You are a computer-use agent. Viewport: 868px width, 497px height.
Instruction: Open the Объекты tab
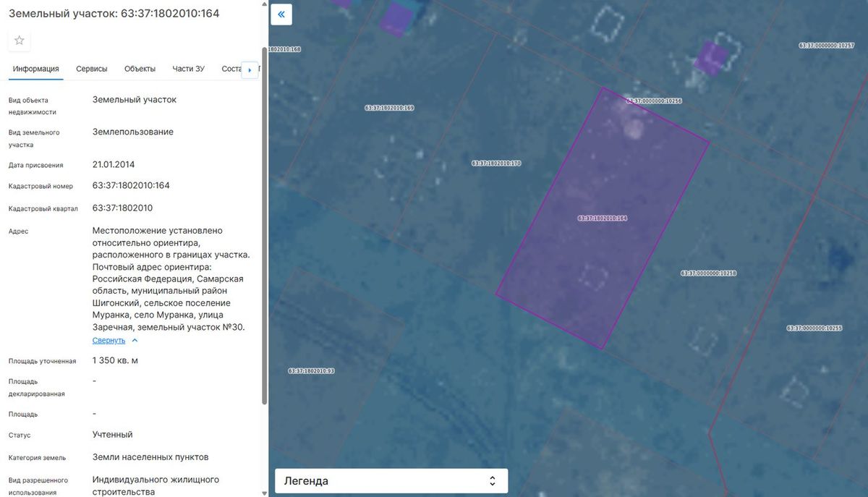click(140, 69)
